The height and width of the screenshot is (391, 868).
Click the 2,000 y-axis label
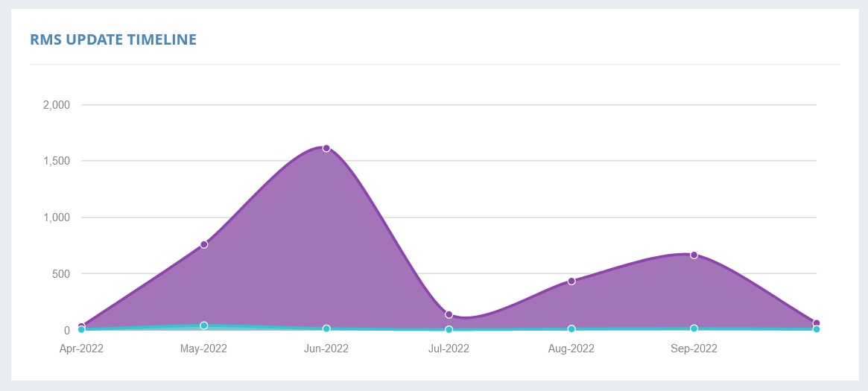57,105
